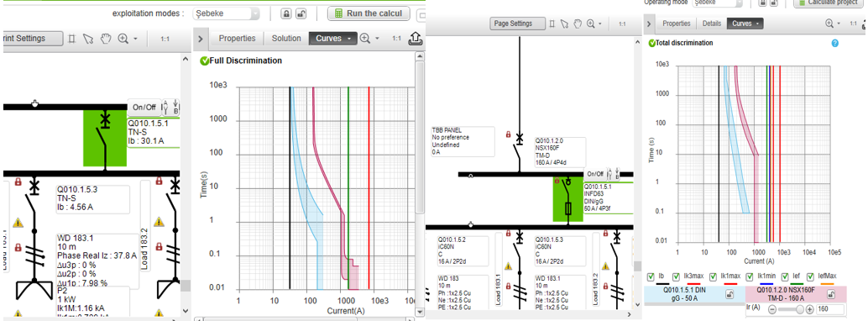The width and height of the screenshot is (868, 321).
Task: Open Curves dropdown next to Solution tab
Action: [332, 39]
